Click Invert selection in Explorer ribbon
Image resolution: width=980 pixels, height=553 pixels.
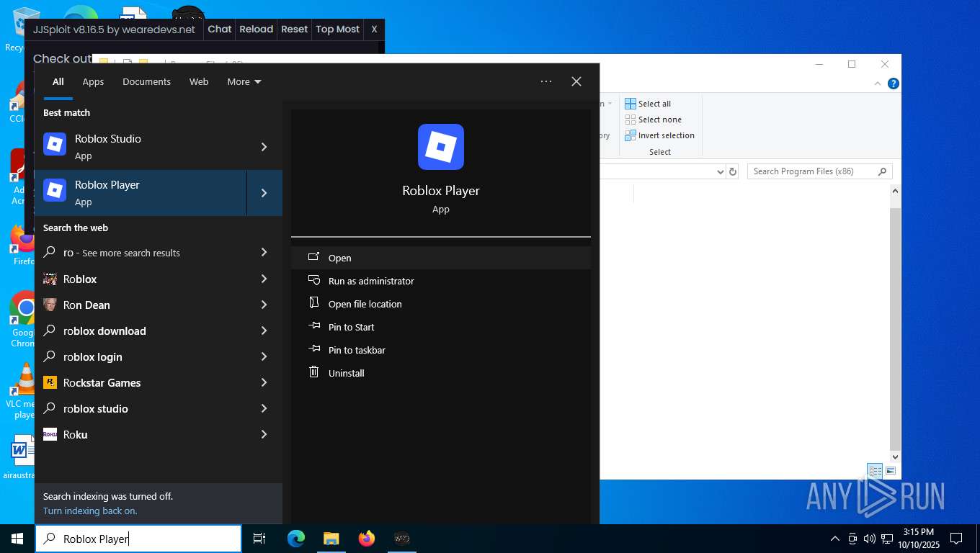660,135
